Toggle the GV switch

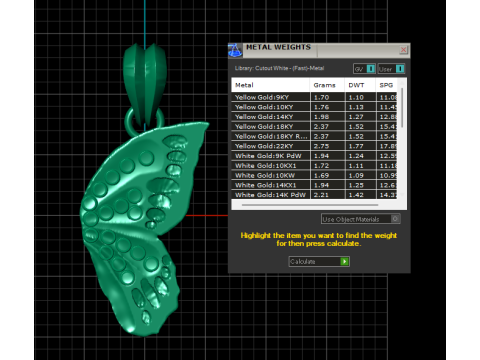coord(364,69)
